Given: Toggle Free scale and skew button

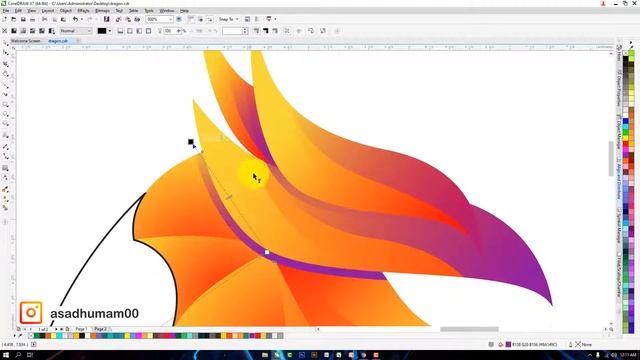Looking at the screenshot, I should 287,31.
